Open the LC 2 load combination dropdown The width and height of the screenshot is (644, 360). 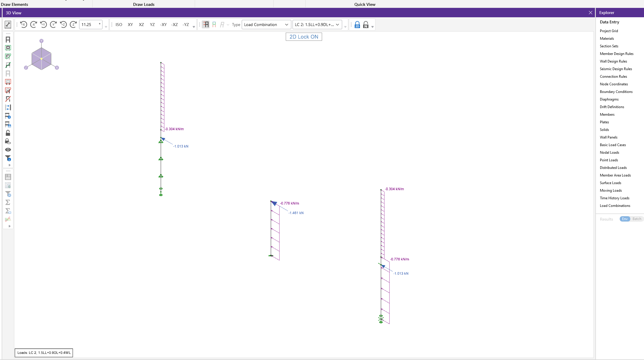(x=317, y=25)
